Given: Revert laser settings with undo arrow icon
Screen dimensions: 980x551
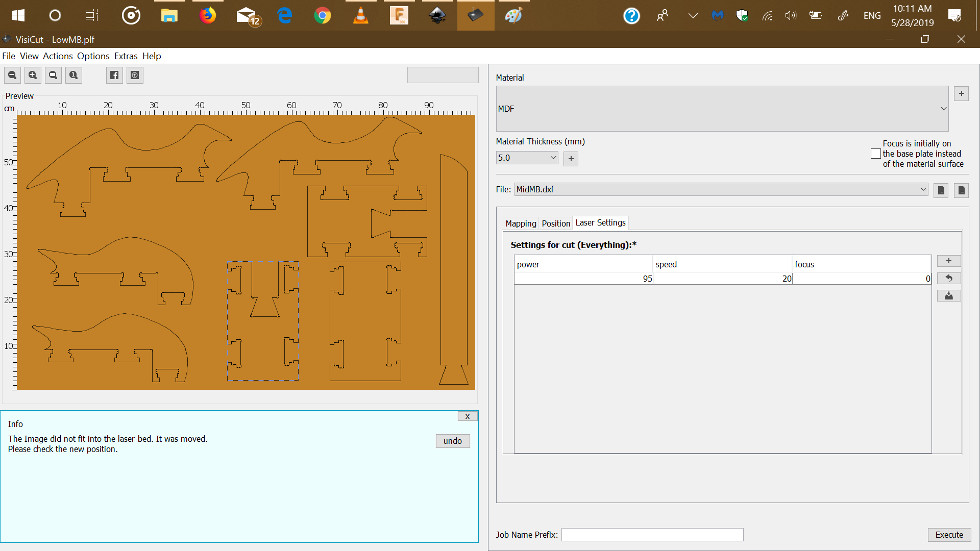Looking at the screenshot, I should coord(948,279).
